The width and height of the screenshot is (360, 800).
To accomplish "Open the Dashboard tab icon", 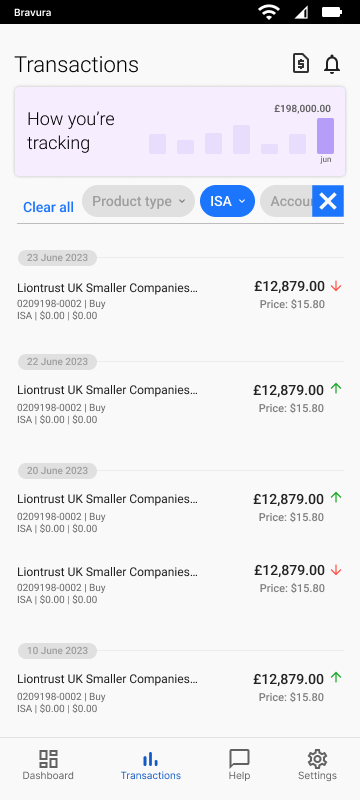I will 48,759.
